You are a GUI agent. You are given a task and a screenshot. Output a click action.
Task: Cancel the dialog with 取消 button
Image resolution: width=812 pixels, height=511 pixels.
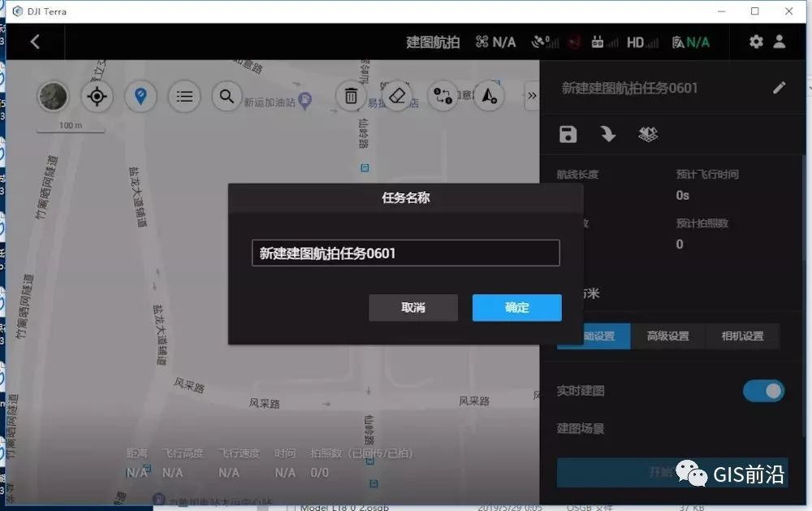(413, 308)
